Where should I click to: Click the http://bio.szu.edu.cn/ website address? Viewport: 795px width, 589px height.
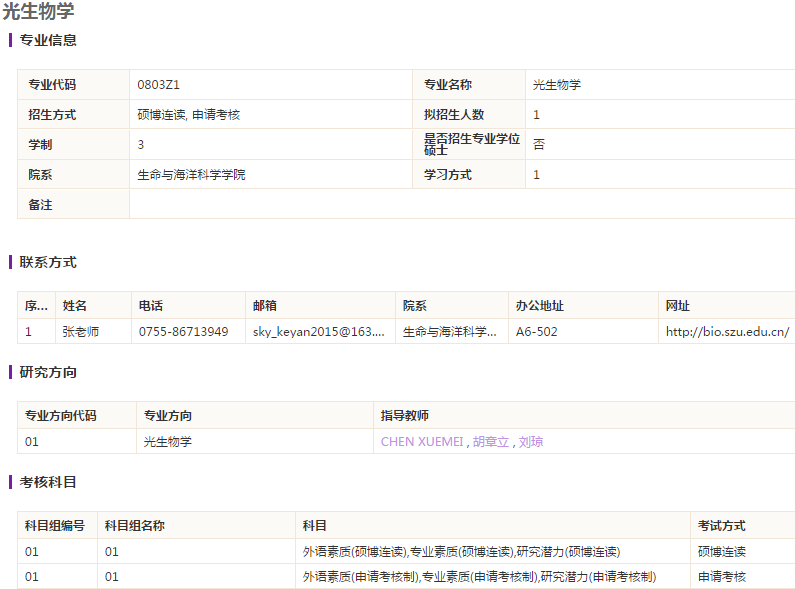(727, 331)
